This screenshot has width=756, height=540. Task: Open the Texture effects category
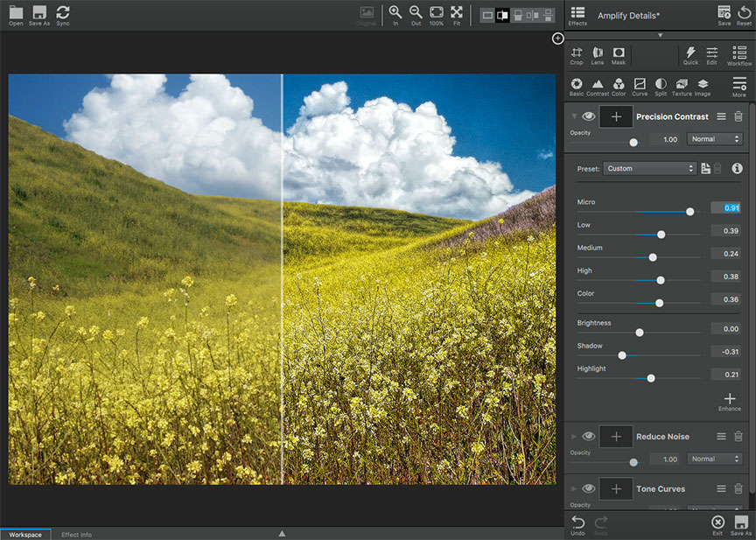[682, 86]
